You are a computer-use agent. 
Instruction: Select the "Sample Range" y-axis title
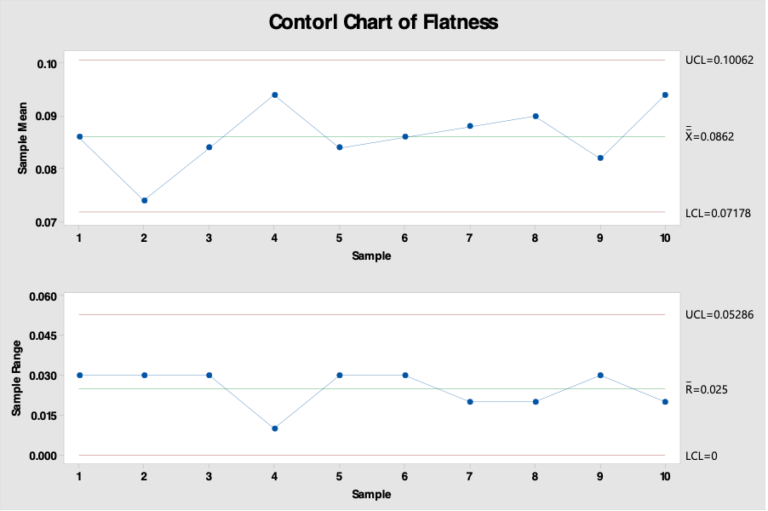(x=17, y=376)
